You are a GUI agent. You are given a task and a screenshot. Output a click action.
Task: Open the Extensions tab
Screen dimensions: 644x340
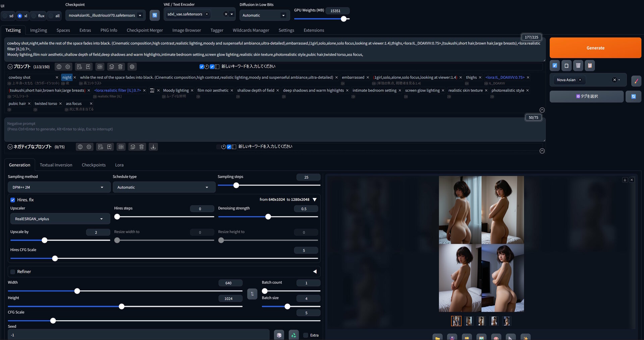coord(314,30)
